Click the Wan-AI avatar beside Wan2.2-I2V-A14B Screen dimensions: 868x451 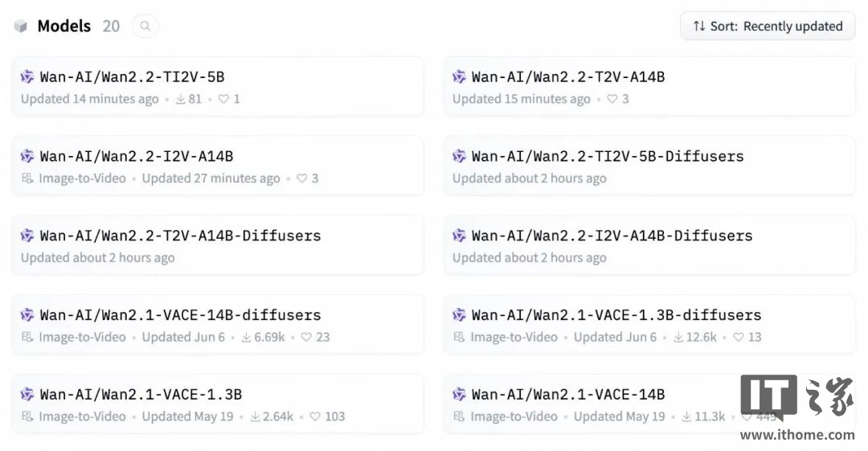[x=27, y=156]
